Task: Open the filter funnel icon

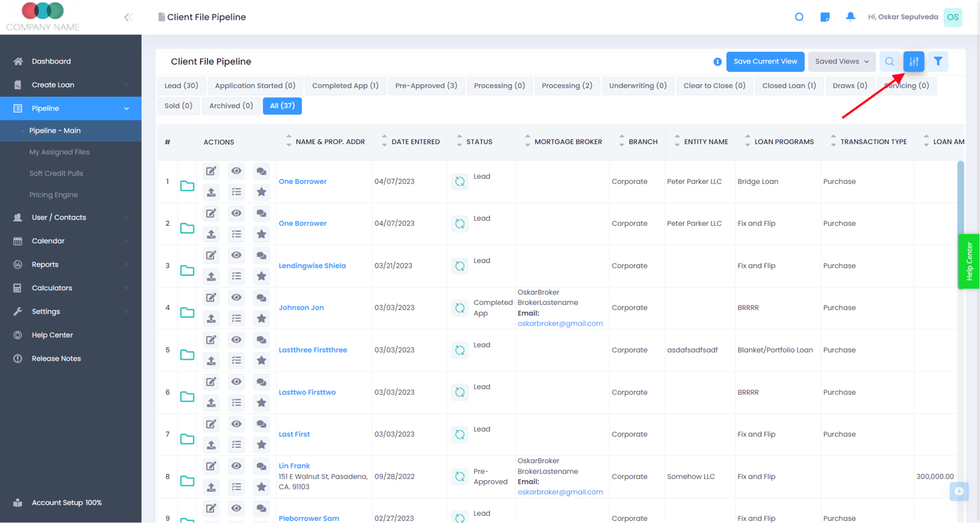Action: [x=938, y=62]
